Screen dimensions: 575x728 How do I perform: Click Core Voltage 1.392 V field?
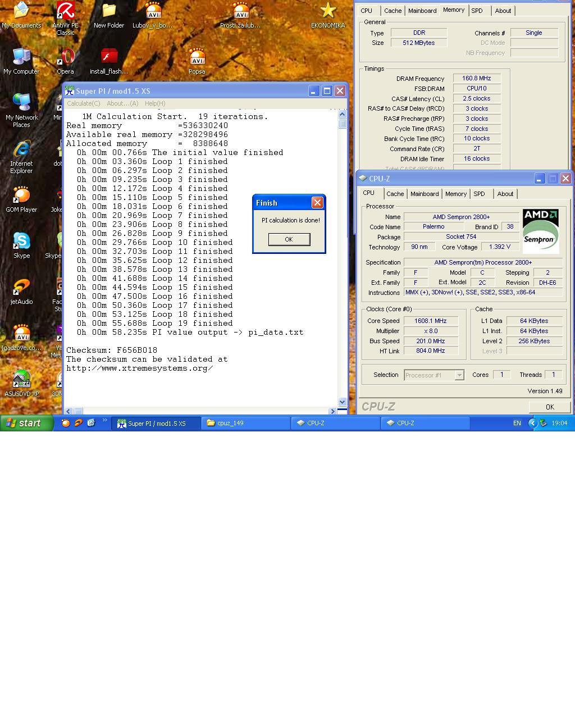coord(500,247)
